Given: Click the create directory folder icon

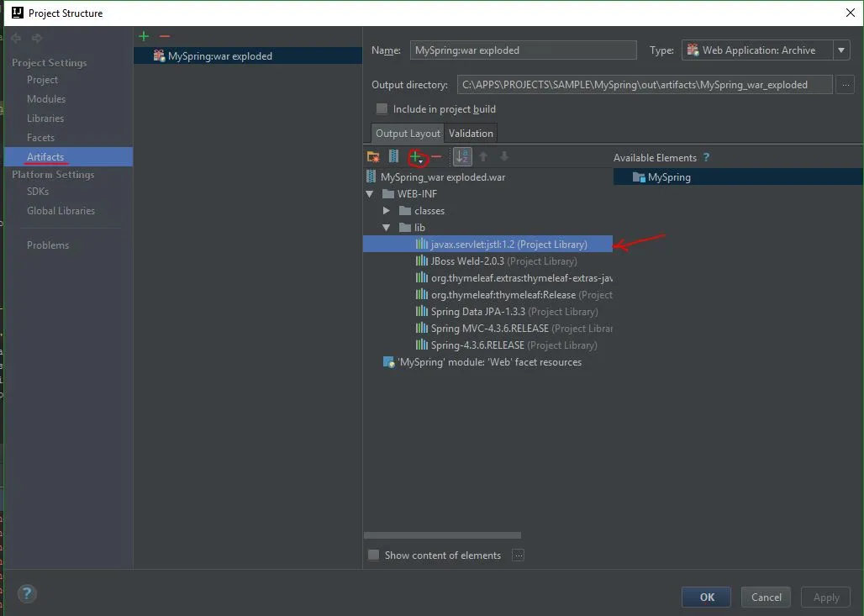Looking at the screenshot, I should click(373, 157).
